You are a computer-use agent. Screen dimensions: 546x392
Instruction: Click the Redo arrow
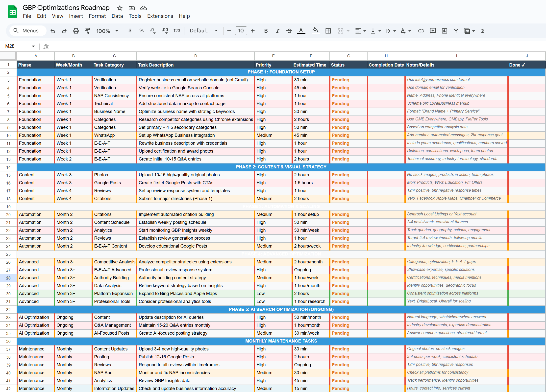pyautogui.click(x=64, y=31)
